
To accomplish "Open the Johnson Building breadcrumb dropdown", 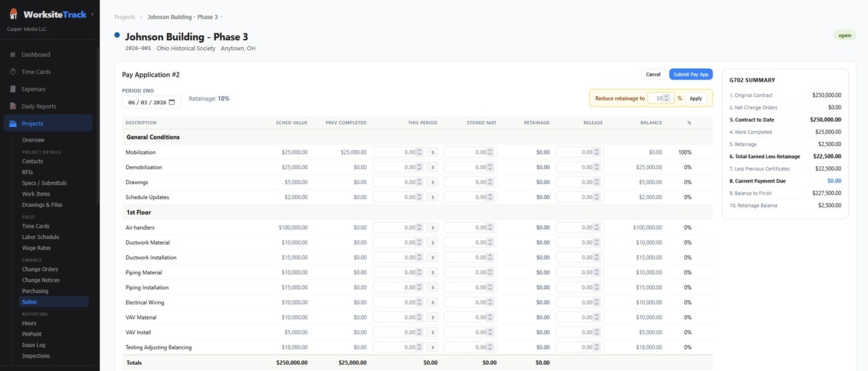I will click(222, 17).
